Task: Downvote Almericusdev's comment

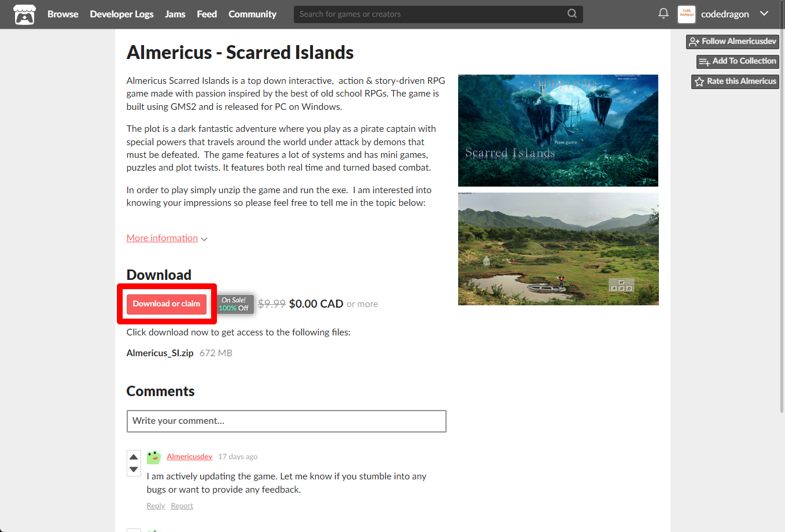Action: (134, 470)
